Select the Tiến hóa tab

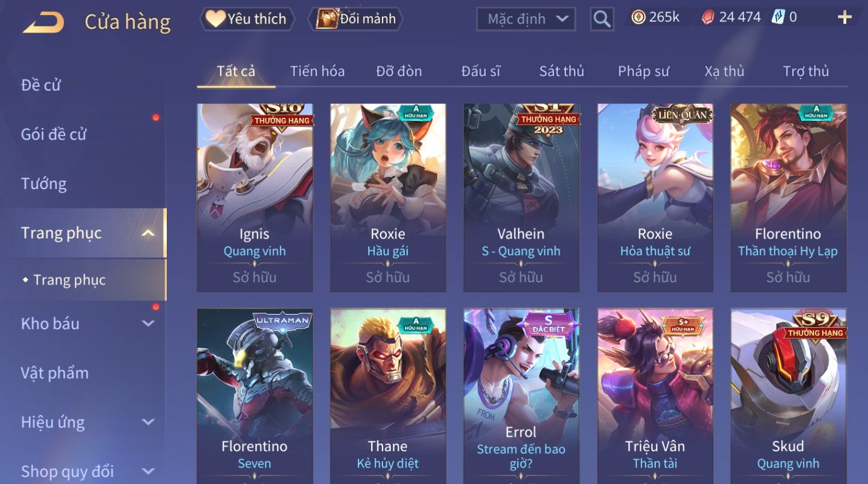(x=318, y=71)
